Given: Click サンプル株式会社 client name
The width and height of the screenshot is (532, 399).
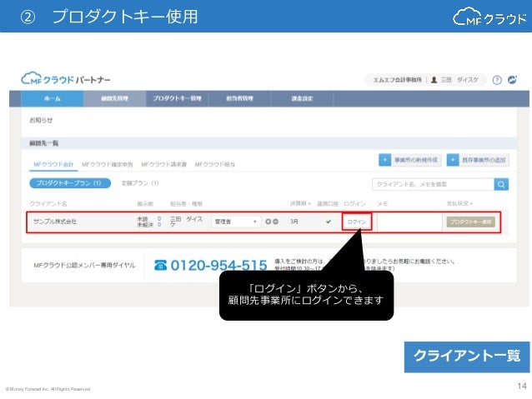Looking at the screenshot, I should tap(55, 222).
